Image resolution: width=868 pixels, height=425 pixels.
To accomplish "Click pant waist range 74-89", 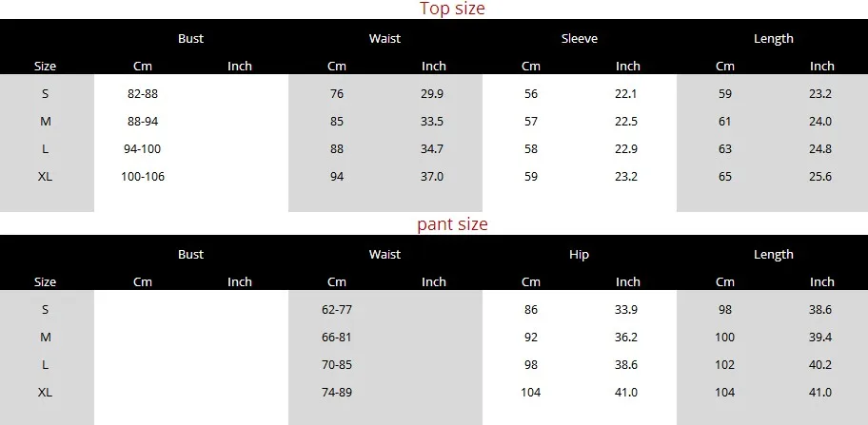I will [x=337, y=393].
